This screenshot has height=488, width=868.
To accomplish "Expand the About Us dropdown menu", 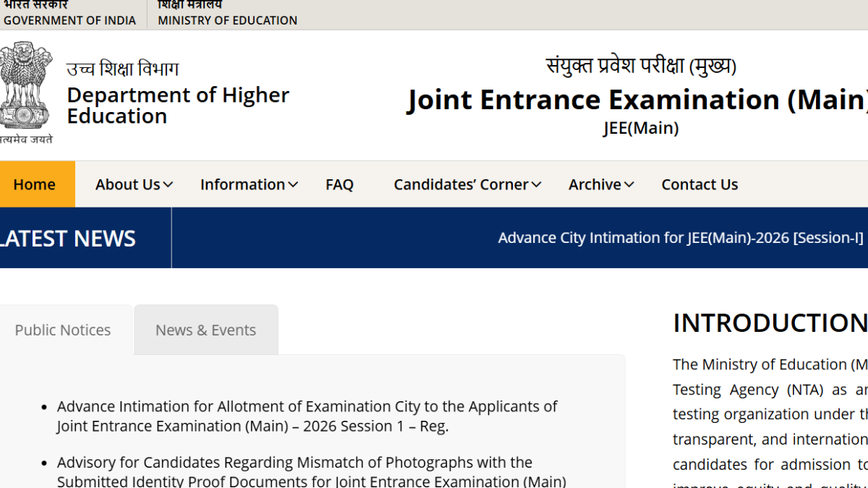I will pyautogui.click(x=134, y=184).
